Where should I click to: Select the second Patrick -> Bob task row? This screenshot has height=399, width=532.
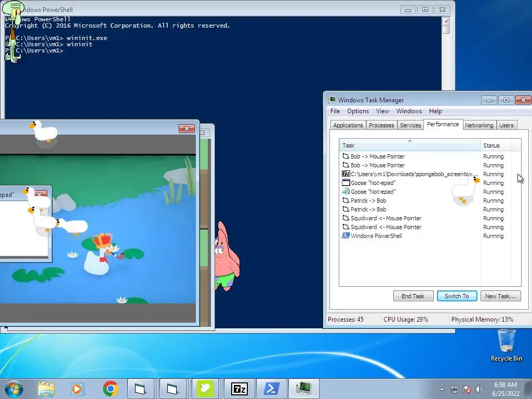point(430,209)
